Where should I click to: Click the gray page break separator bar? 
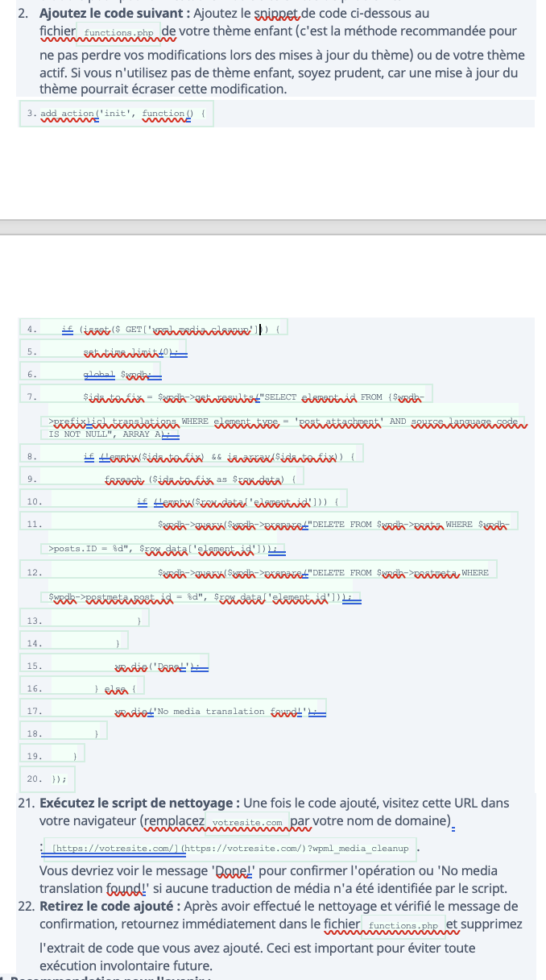(273, 227)
